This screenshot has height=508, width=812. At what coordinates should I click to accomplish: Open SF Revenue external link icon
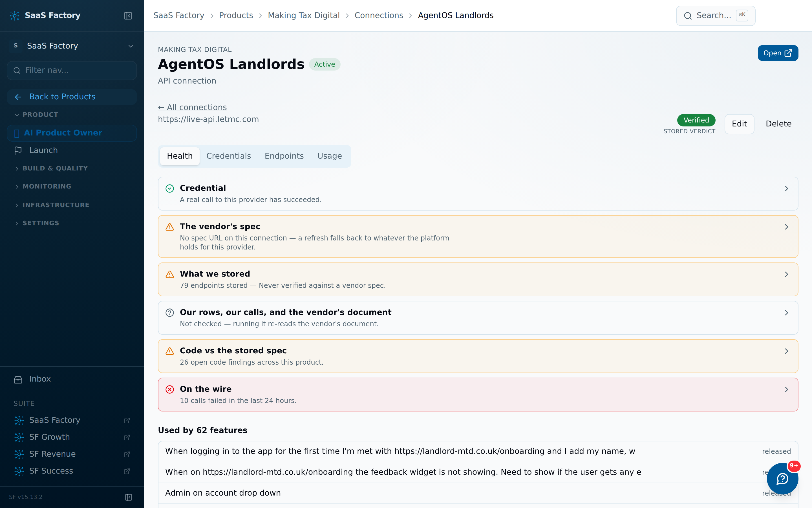127,454
